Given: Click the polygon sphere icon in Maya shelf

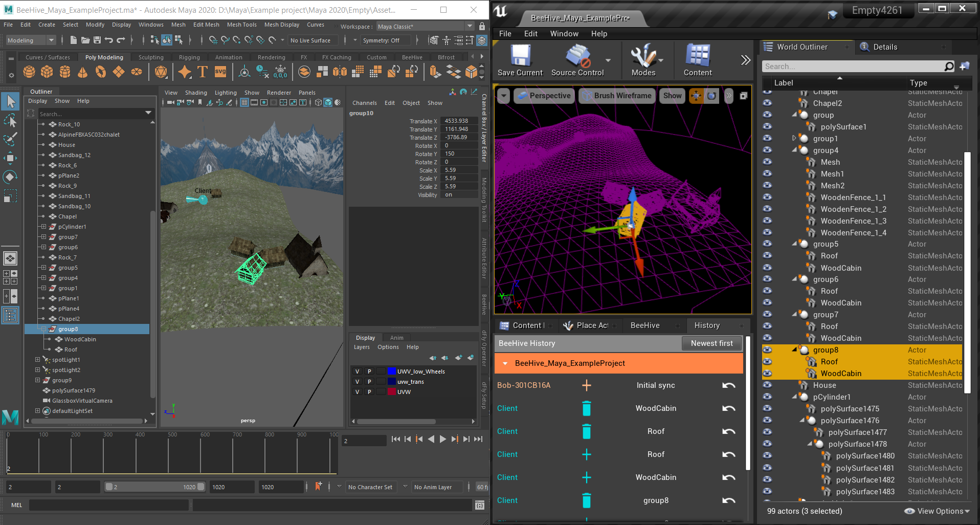Looking at the screenshot, I should pyautogui.click(x=29, y=72).
